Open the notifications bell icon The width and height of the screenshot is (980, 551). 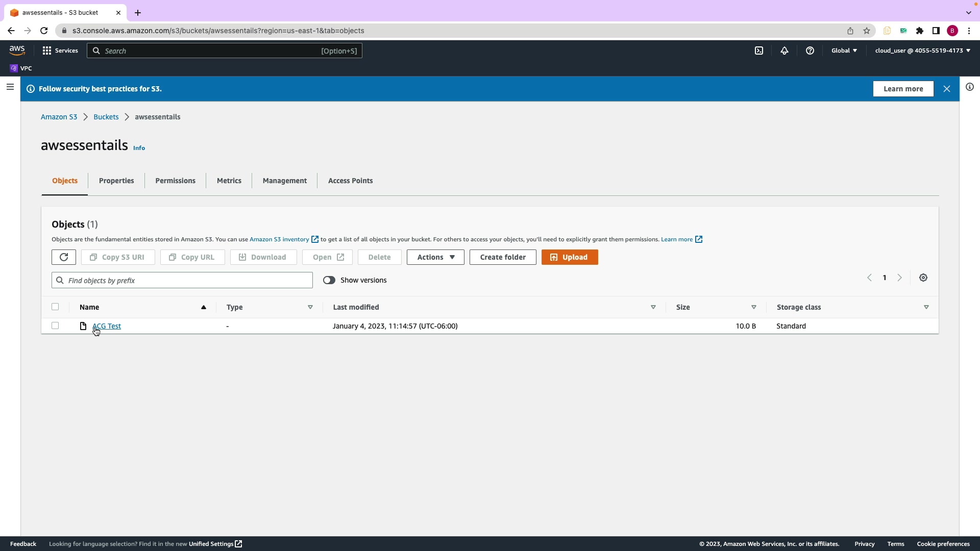785,51
